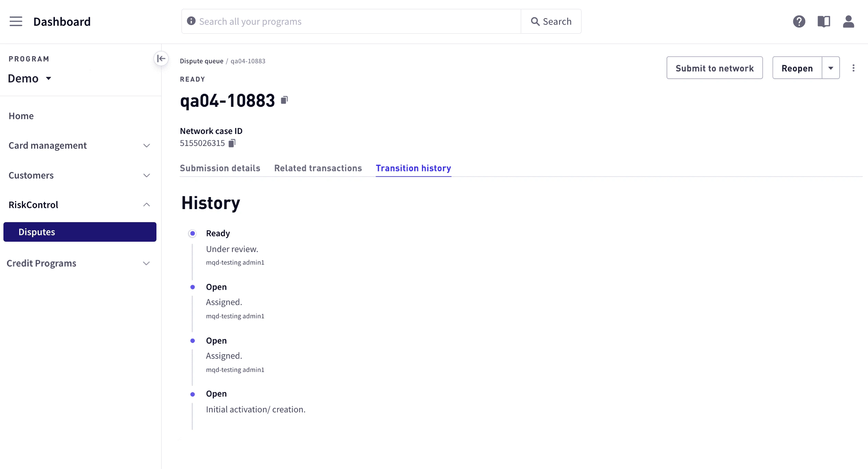The height and width of the screenshot is (469, 868).
Task: Open the three-dot more options menu
Action: click(853, 68)
